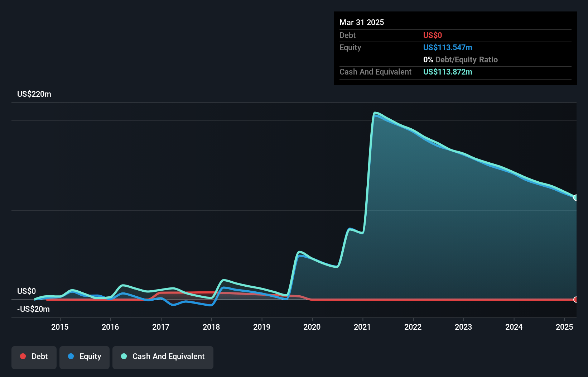Toggle the Equity series legend button
Image resolution: width=588 pixels, height=377 pixels.
point(85,357)
